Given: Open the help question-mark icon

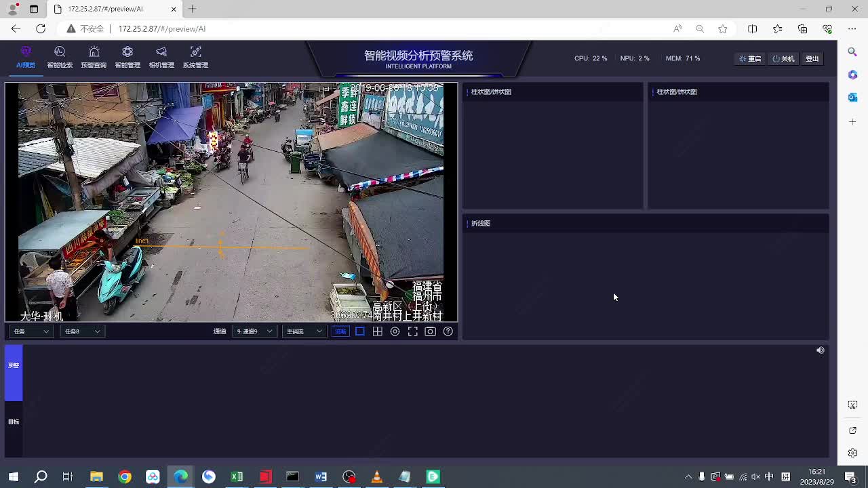Looking at the screenshot, I should [x=448, y=331].
